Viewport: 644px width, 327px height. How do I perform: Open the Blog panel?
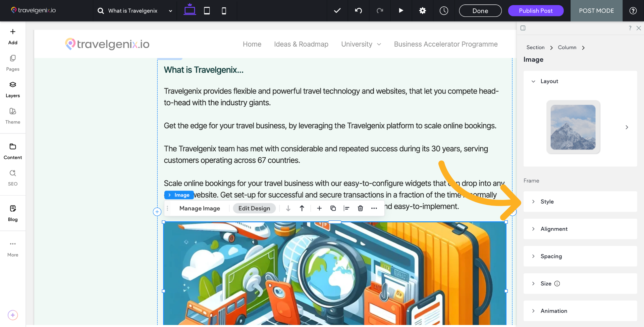pyautogui.click(x=12, y=213)
